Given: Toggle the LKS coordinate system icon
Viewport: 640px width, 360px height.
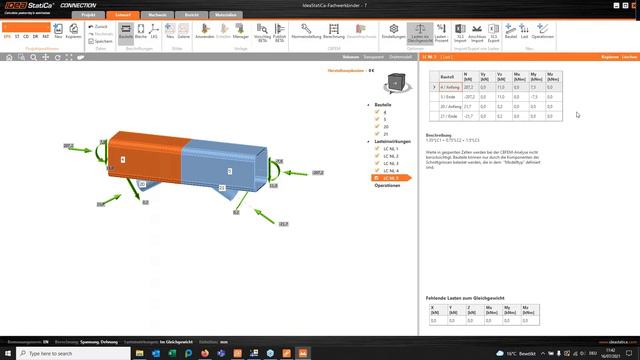Looking at the screenshot, I should 154,31.
